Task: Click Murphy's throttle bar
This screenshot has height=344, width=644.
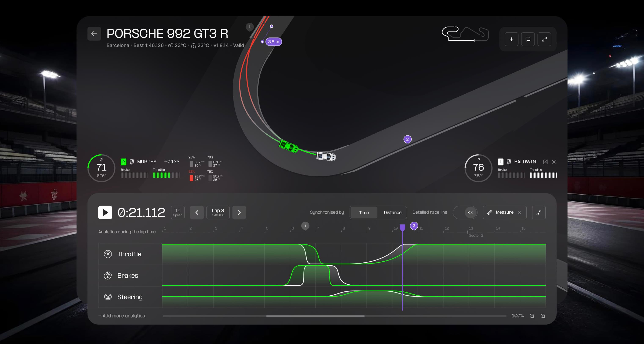Action: click(166, 175)
